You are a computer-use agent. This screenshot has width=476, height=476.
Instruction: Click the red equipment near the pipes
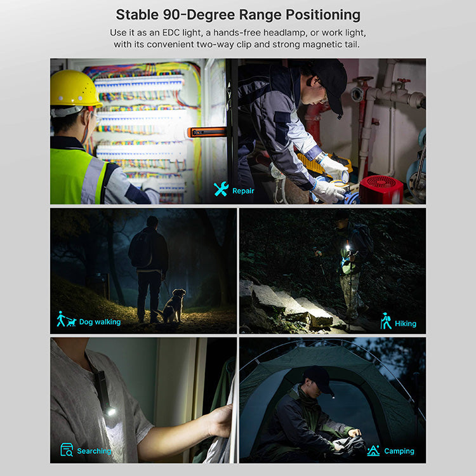pyautogui.click(x=381, y=189)
